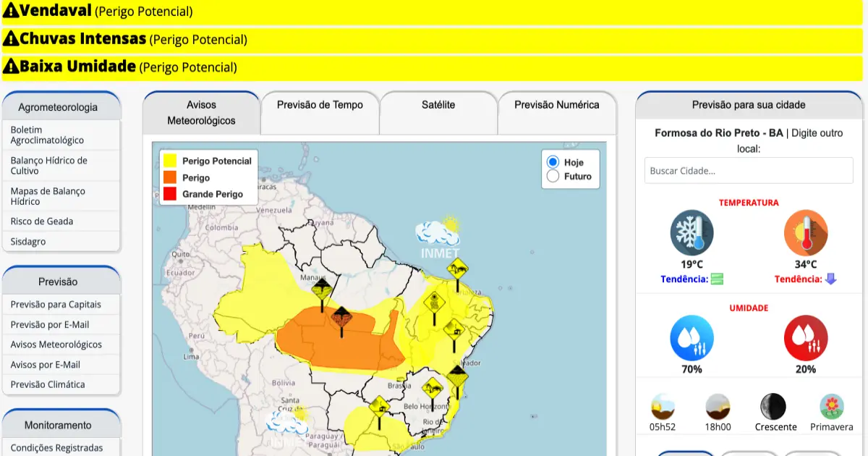Open Mapas de Balanço Hídrico
The image size is (868, 456).
pos(61,196)
